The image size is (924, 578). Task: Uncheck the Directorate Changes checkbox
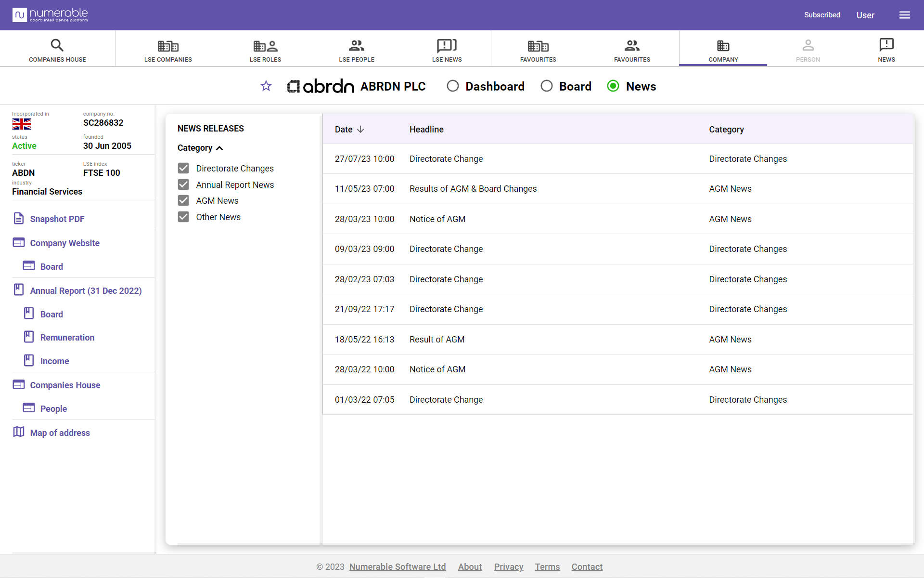[x=183, y=168]
